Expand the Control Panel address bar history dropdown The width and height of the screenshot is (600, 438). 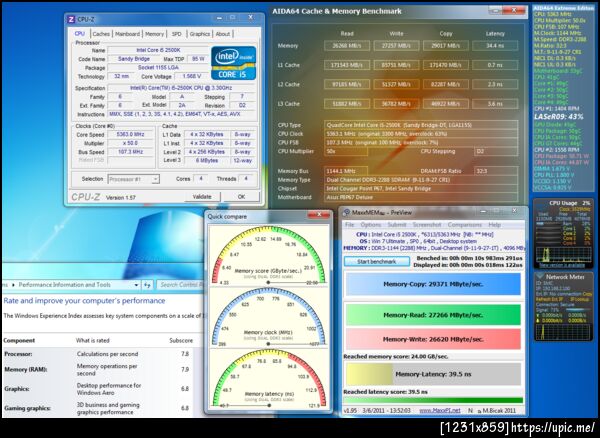(136, 285)
